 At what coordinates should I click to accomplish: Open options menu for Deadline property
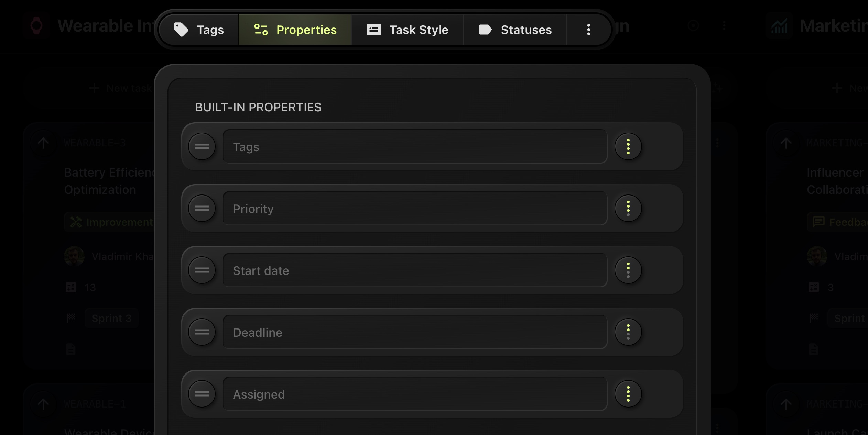[x=628, y=332]
